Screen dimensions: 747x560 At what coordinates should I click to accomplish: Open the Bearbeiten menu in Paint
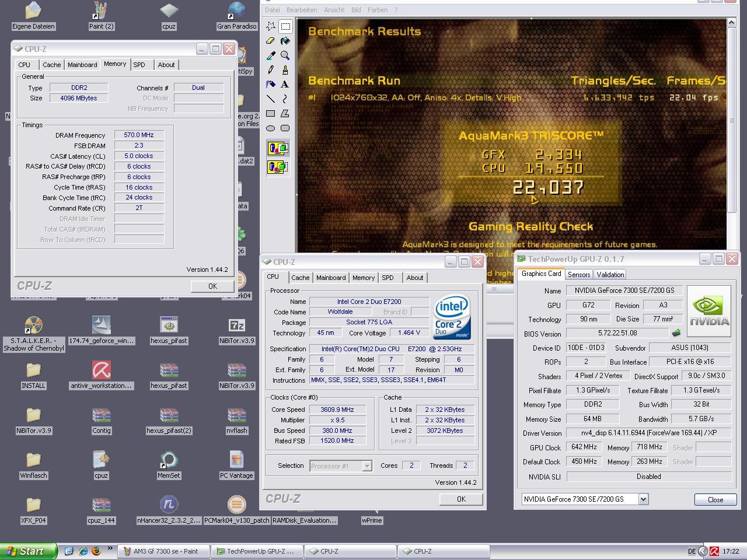(x=302, y=10)
